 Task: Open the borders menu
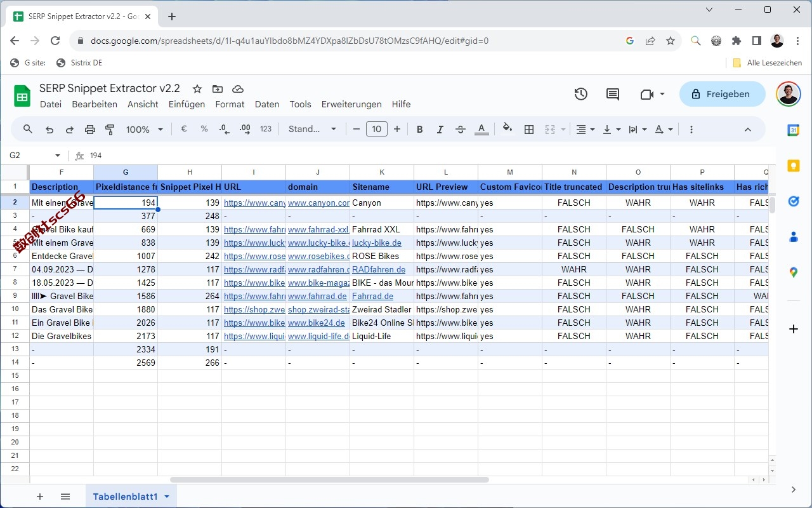click(x=529, y=129)
